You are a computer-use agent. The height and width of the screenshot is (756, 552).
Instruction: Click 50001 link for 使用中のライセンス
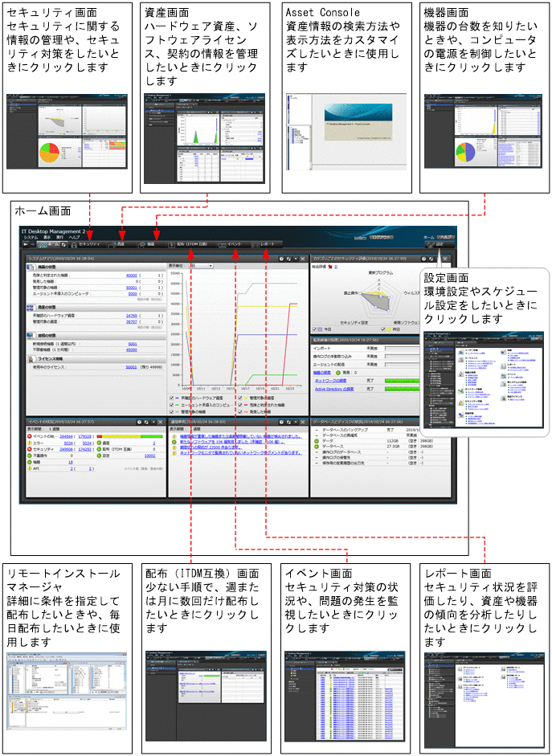click(132, 367)
